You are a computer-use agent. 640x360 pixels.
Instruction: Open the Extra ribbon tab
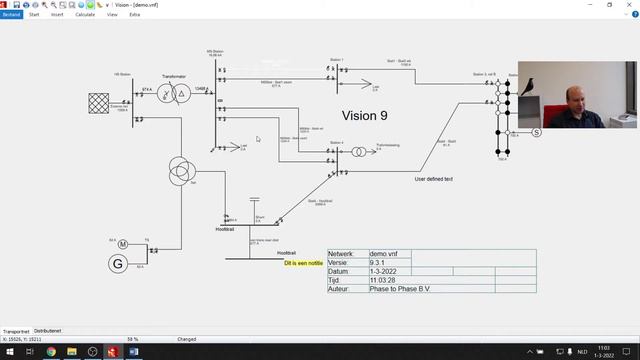coord(135,15)
